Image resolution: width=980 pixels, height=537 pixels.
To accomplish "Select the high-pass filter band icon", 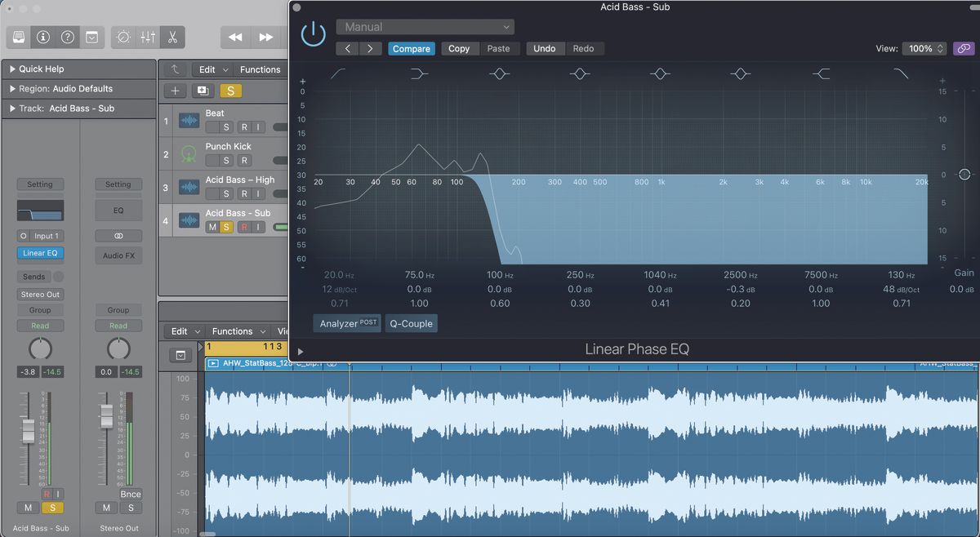I will [x=336, y=73].
